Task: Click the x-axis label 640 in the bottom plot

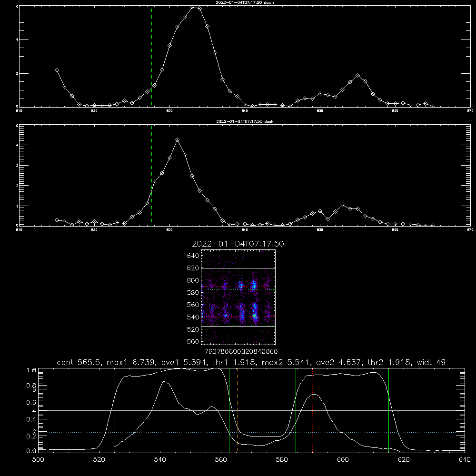Action: pos(465,460)
